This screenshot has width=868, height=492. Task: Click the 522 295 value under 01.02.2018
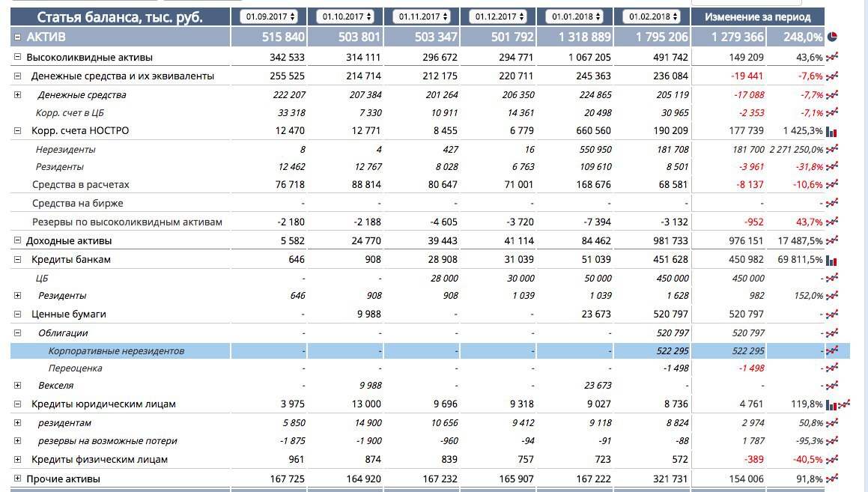(x=673, y=351)
